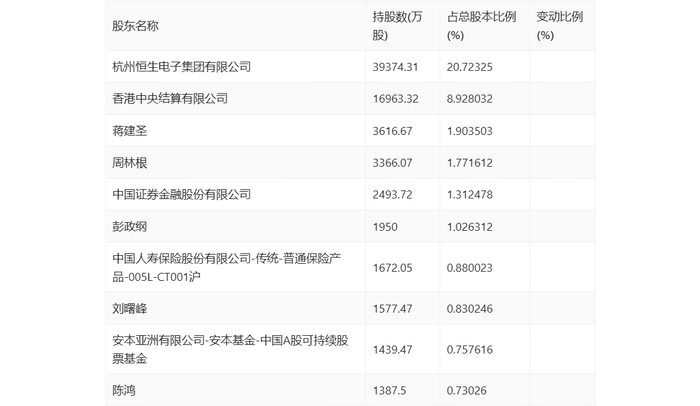The width and height of the screenshot is (700, 406).
Task: Select the value 2493.72
Action: [x=392, y=195]
